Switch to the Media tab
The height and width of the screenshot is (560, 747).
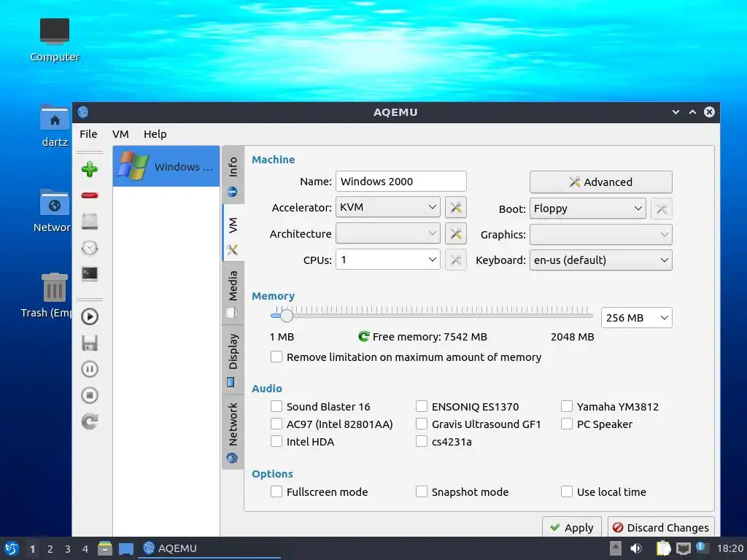pyautogui.click(x=233, y=293)
